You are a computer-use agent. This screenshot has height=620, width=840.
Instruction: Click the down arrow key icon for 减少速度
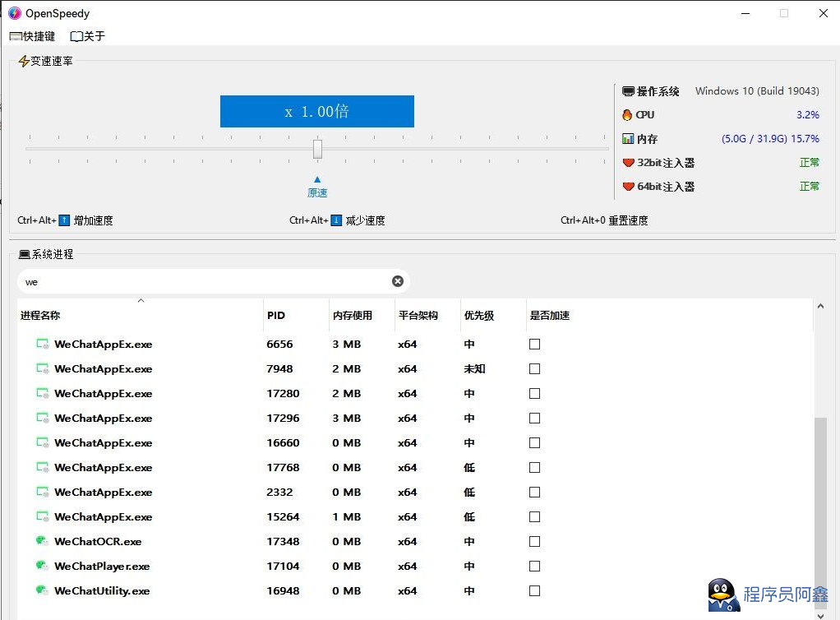pyautogui.click(x=336, y=220)
